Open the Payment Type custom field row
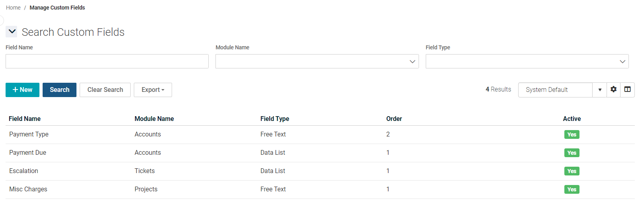The width and height of the screenshot is (644, 220). [29, 134]
